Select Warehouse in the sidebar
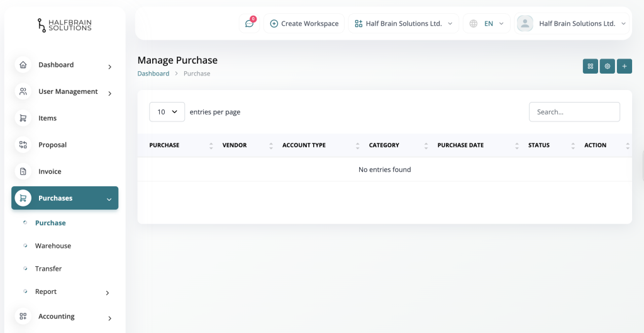Screen dimensions: 644x333 [53, 246]
